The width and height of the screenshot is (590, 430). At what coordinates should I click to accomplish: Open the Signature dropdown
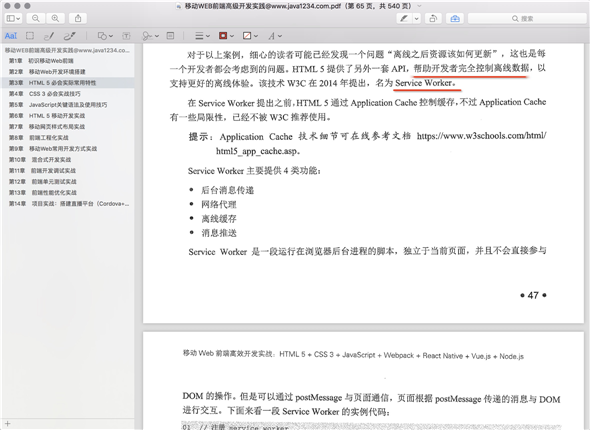[150, 36]
